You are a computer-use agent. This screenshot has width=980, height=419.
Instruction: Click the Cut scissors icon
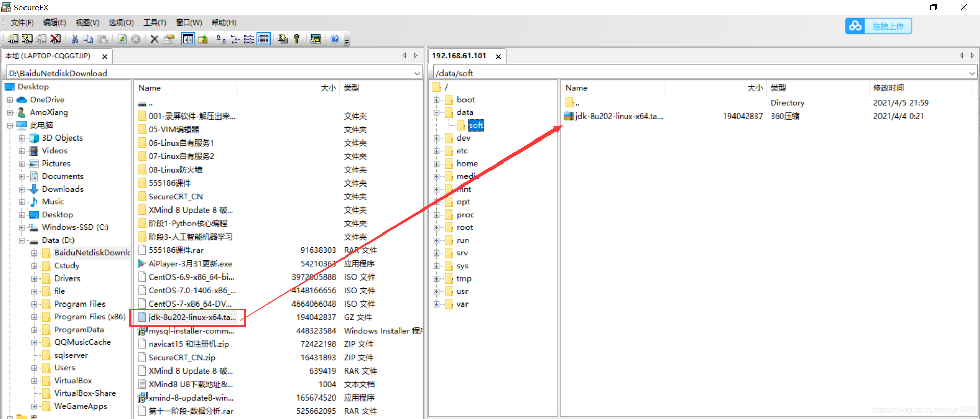coord(75,39)
